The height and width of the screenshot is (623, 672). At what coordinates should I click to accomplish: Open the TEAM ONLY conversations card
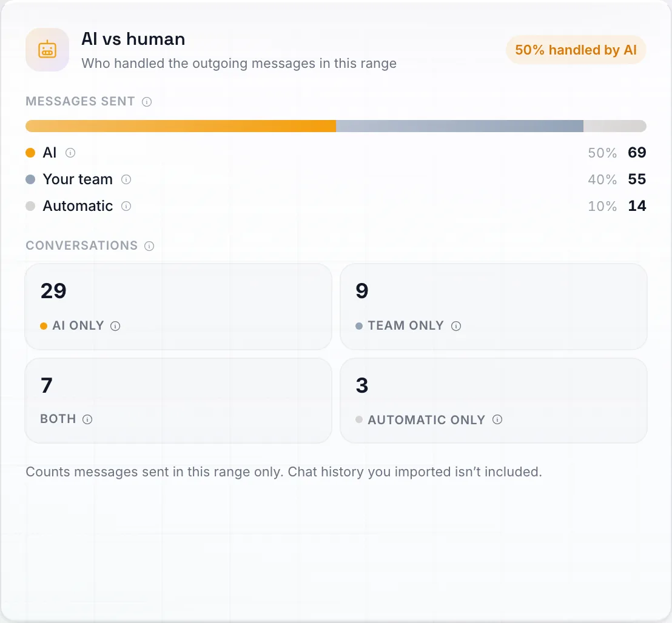pos(493,307)
